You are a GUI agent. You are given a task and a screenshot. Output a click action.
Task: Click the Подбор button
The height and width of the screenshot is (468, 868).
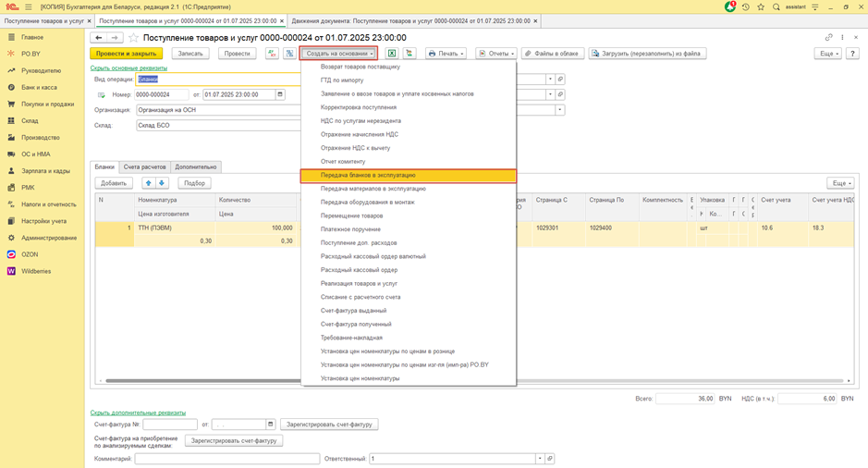[194, 183]
